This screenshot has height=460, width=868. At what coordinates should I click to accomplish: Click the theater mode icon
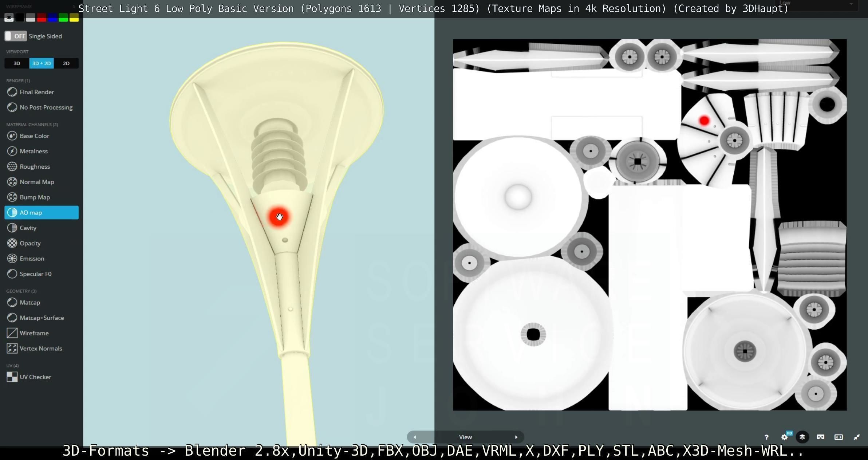click(839, 437)
